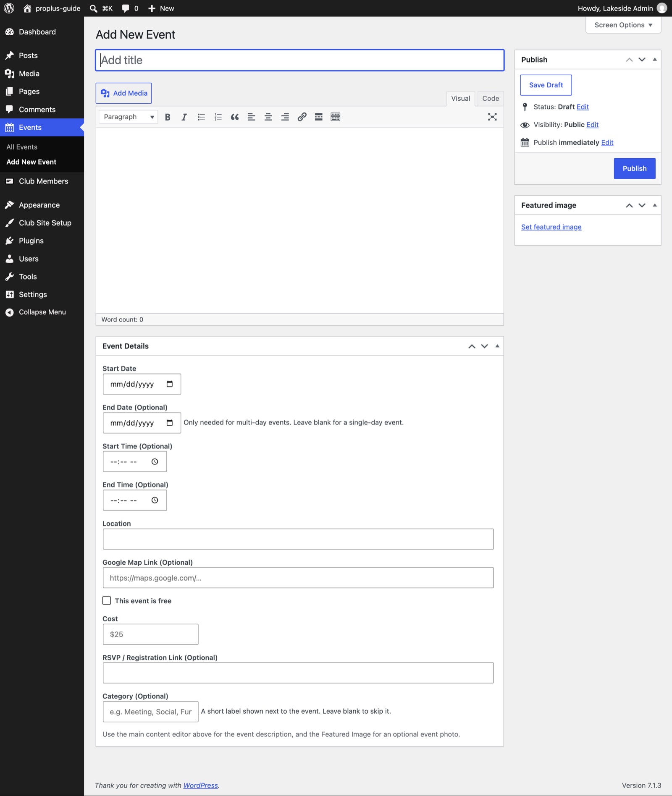The width and height of the screenshot is (672, 796).
Task: Insert a blockquote
Action: pyautogui.click(x=235, y=117)
